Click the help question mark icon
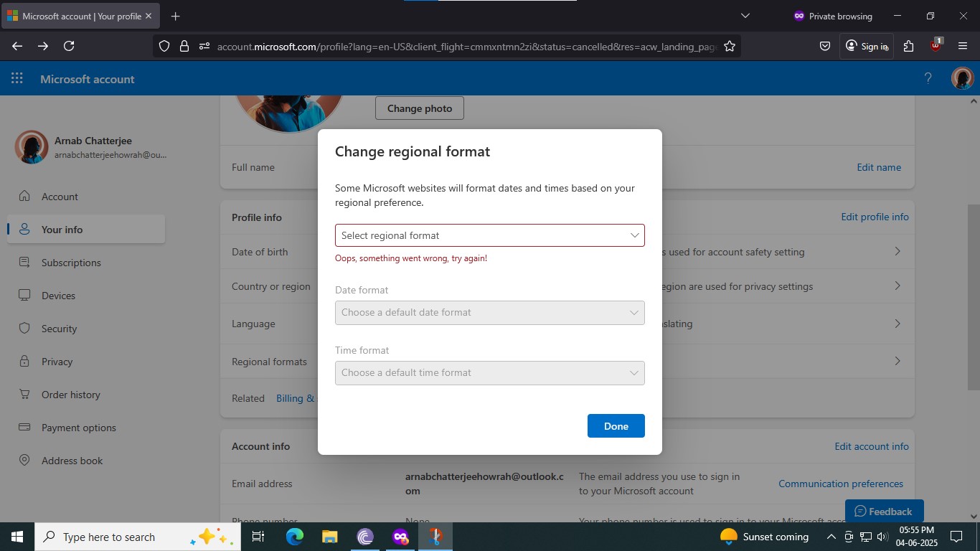Viewport: 980px width, 551px height. click(x=927, y=79)
